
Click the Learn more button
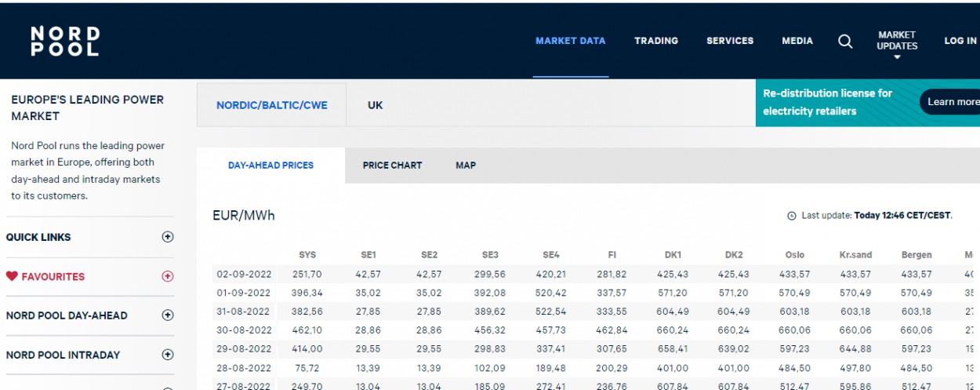(x=950, y=102)
